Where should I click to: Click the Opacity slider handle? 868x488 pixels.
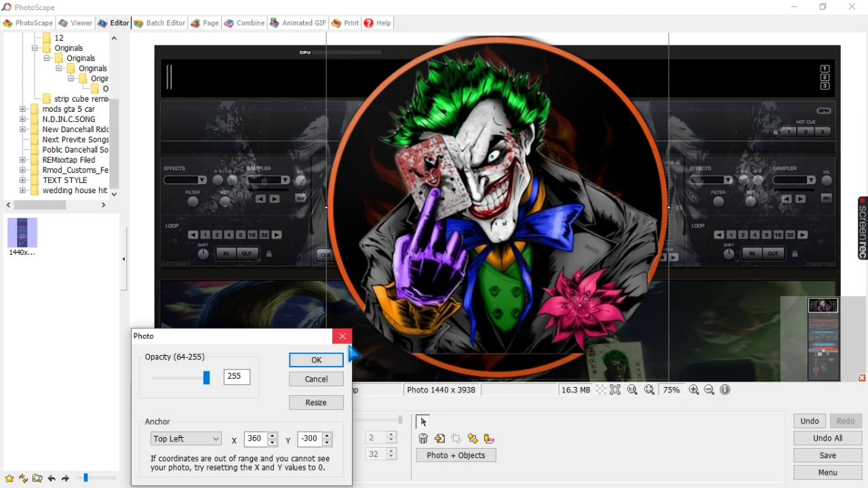click(206, 378)
